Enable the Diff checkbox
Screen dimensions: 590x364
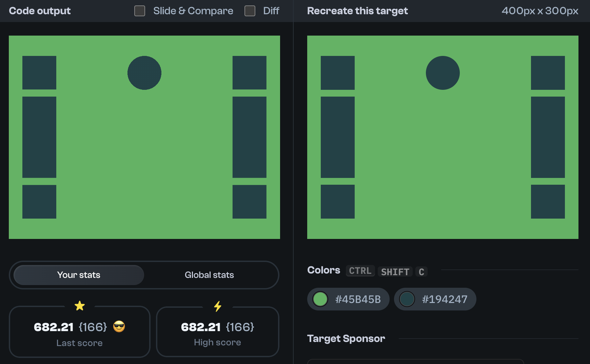click(x=250, y=11)
